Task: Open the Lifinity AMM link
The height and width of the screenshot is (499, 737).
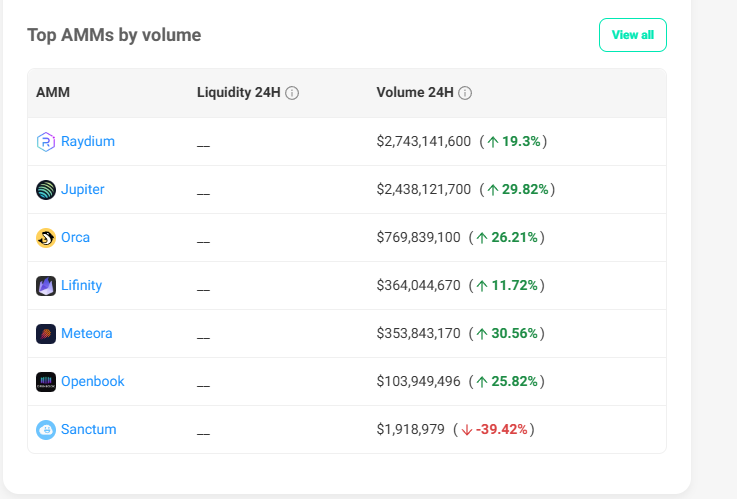Action: [x=81, y=285]
